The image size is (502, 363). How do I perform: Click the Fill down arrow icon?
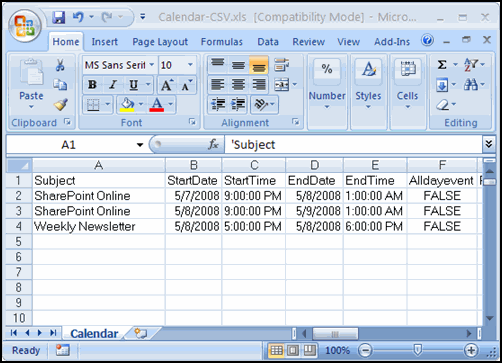point(442,85)
